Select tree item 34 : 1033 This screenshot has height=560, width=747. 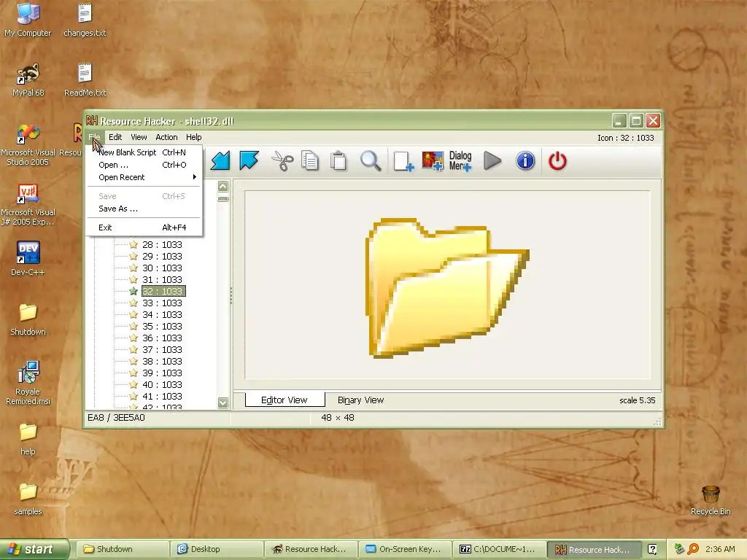point(162,315)
